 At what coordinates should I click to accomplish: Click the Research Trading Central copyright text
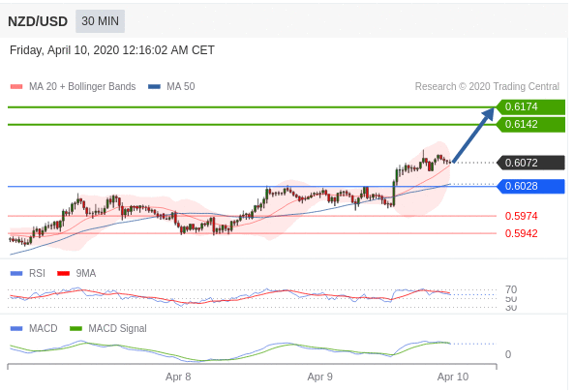(x=487, y=87)
